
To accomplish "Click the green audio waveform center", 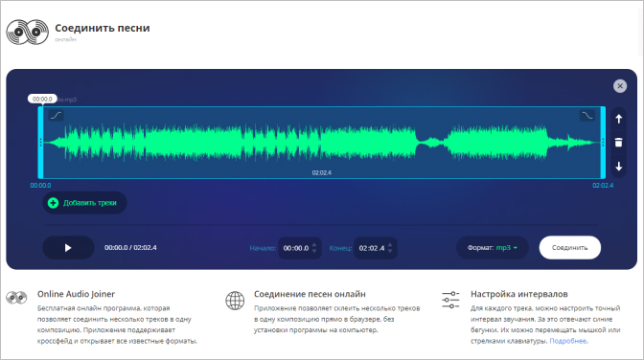I will click(322, 143).
